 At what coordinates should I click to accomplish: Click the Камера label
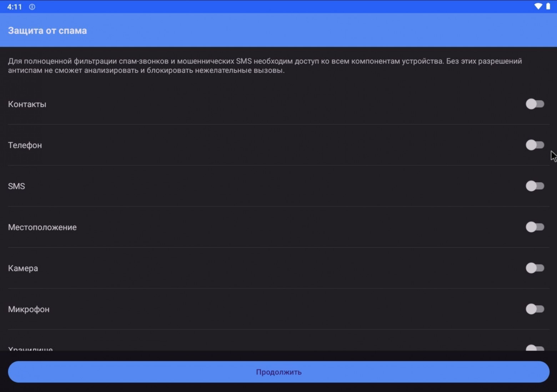tap(23, 268)
